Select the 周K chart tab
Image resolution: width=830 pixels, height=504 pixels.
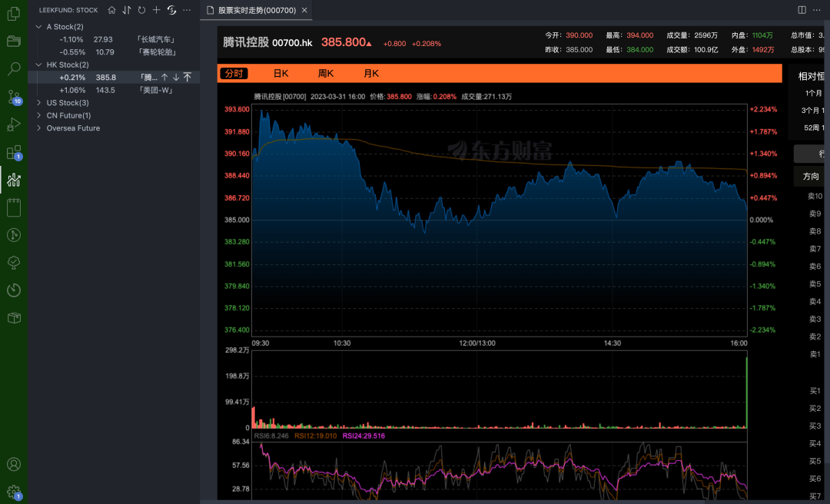pyautogui.click(x=326, y=74)
